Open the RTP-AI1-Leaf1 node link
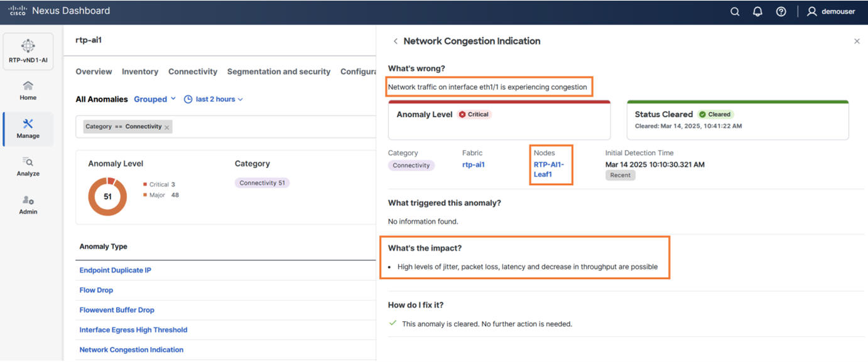 point(549,169)
